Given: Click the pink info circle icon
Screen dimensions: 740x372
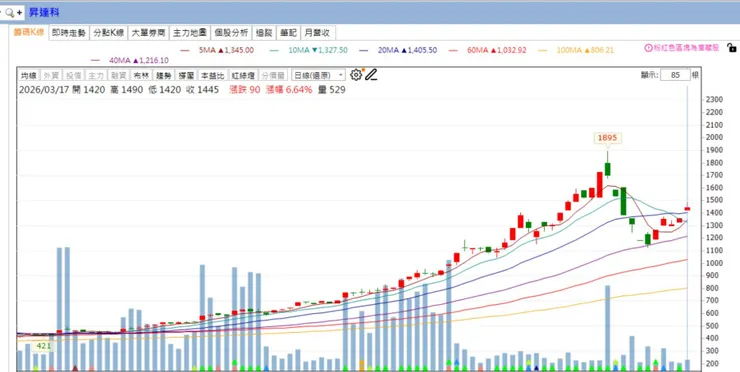Looking at the screenshot, I should click(648, 48).
